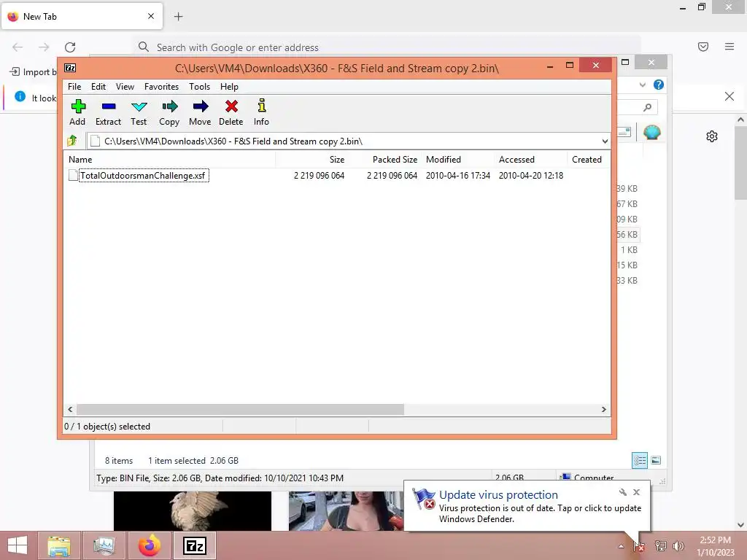This screenshot has width=747, height=560.
Task: Click the file icon beside TotalOutdoorsmanChallenge.xsf
Action: pos(73,175)
